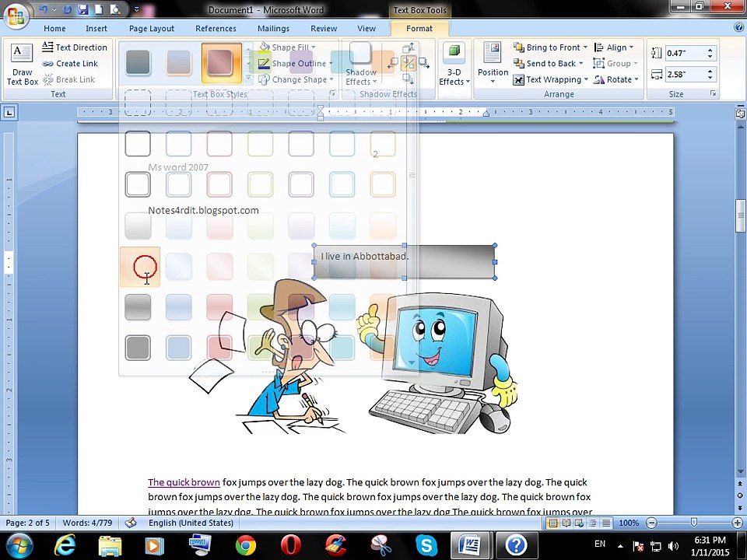The image size is (747, 560).
Task: Switch to Full Screen Reading view
Action: click(x=566, y=523)
